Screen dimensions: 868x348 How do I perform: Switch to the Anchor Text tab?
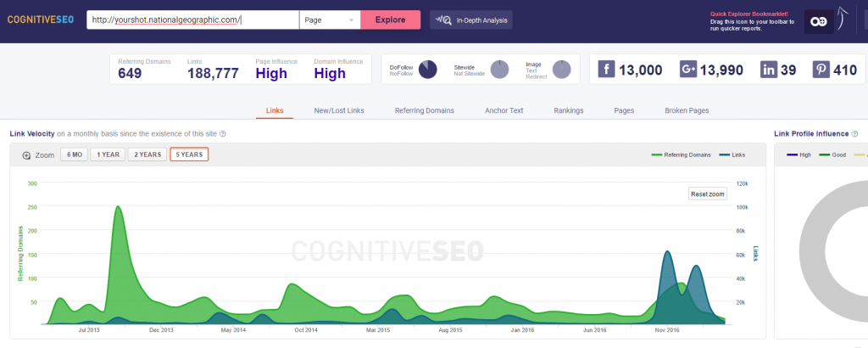tap(504, 110)
